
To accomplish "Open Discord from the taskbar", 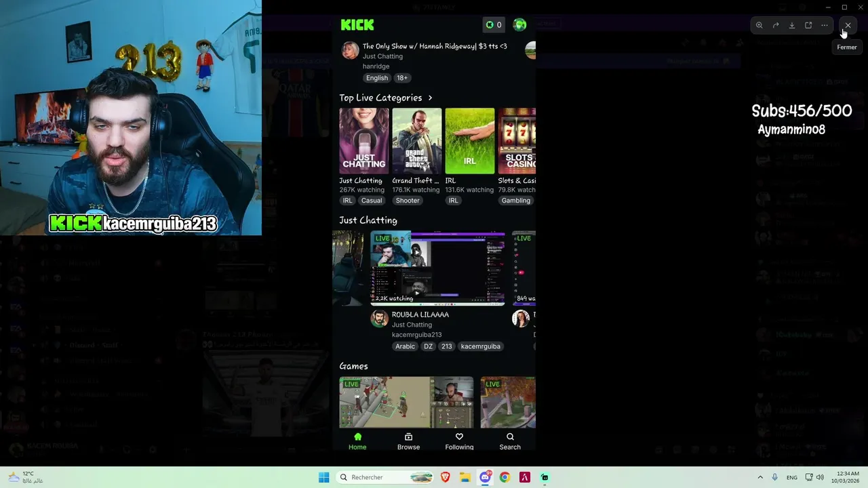I will 485,477.
